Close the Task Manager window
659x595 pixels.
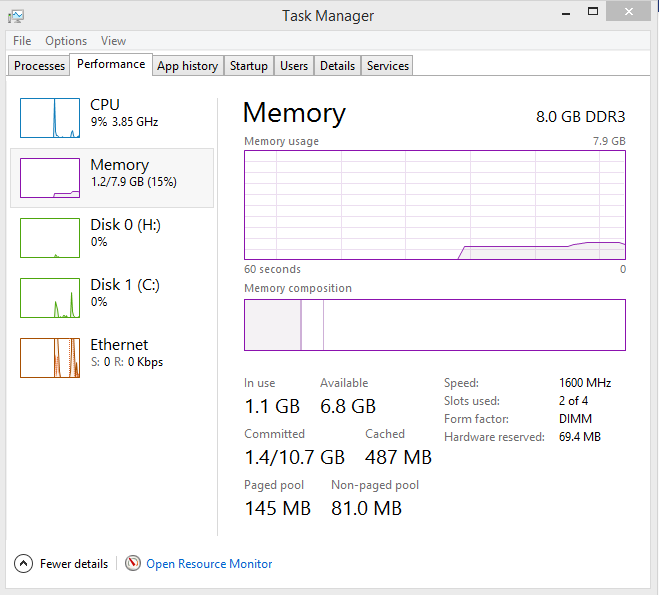(628, 11)
